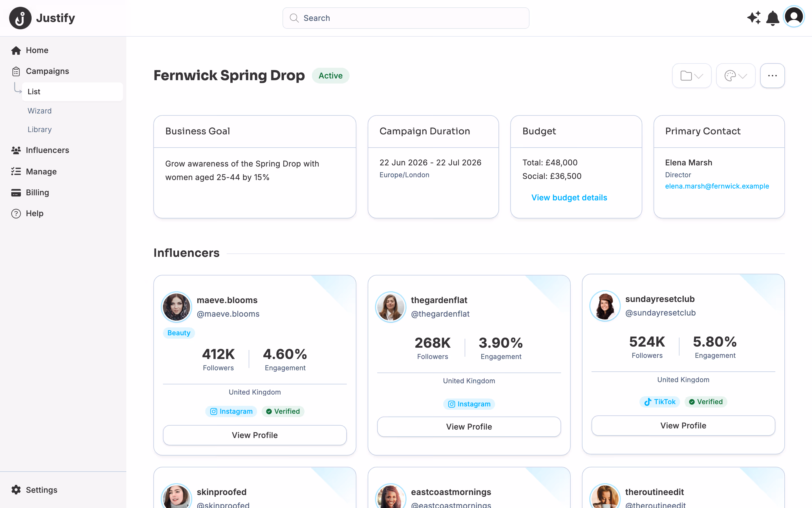Viewport: 812px width, 508px height.
Task: Click the @thegardenflat handle
Action: pyautogui.click(x=440, y=314)
